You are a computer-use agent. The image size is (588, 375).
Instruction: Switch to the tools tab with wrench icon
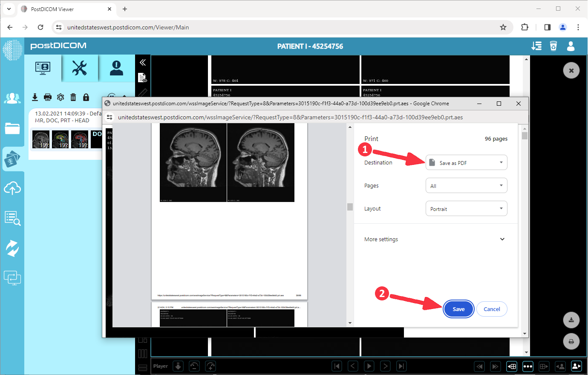point(81,68)
